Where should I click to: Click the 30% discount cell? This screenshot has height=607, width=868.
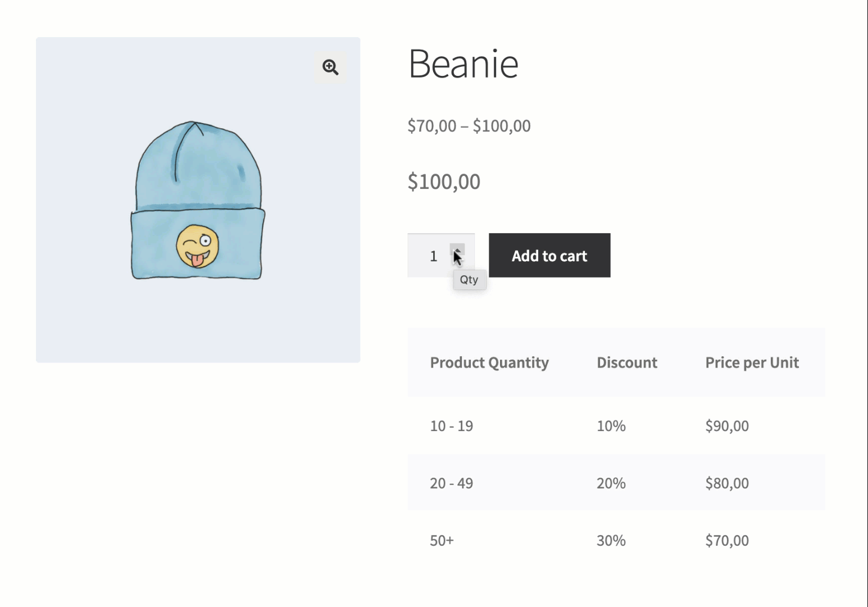pos(611,541)
